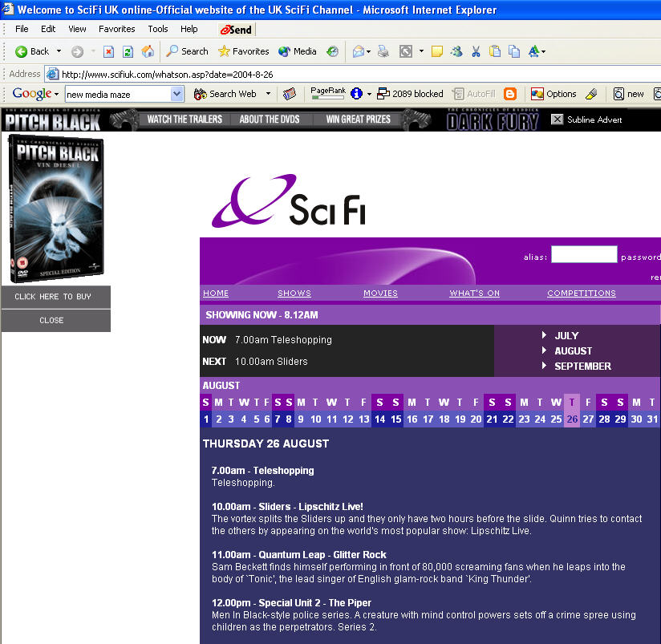Viewport: 661px width, 644px height.
Task: Open the Tools menu
Action: 158,29
